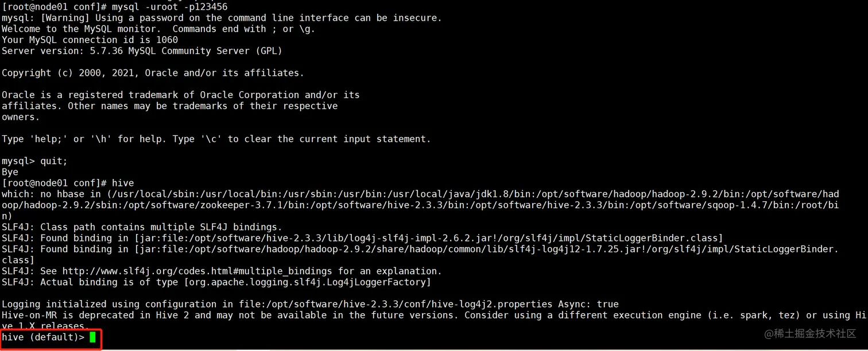The width and height of the screenshot is (868, 351).
Task: Click the 稀土掘金技术社区 watermark
Action: pyautogui.click(x=809, y=334)
